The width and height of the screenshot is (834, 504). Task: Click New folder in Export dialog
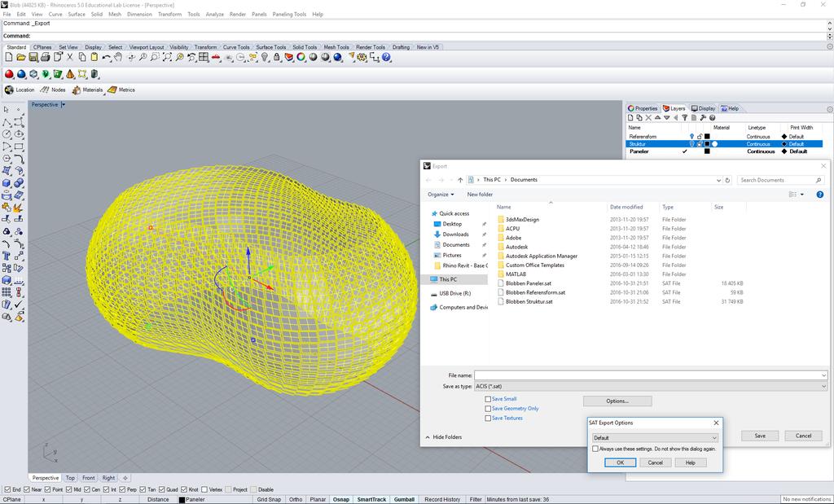click(x=480, y=195)
